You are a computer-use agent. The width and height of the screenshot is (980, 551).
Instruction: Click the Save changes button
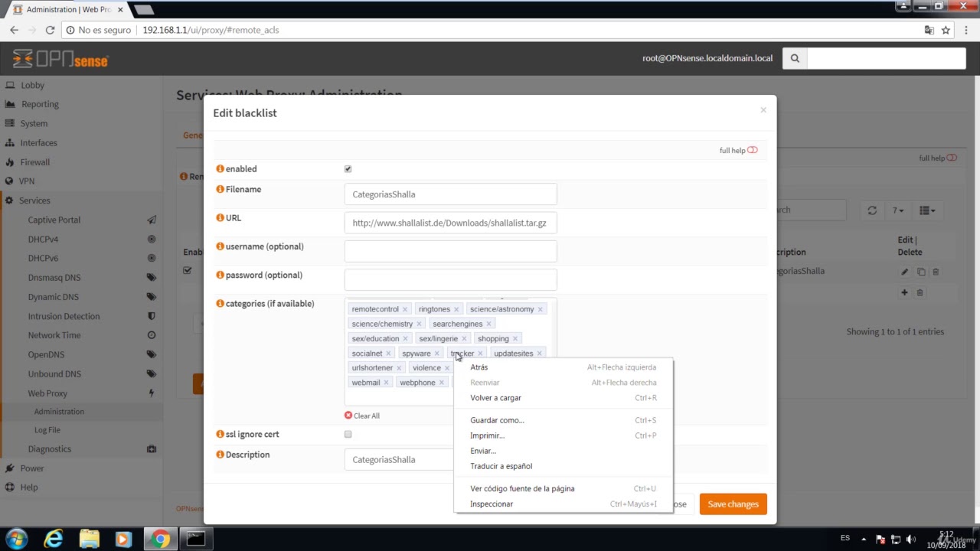point(733,504)
